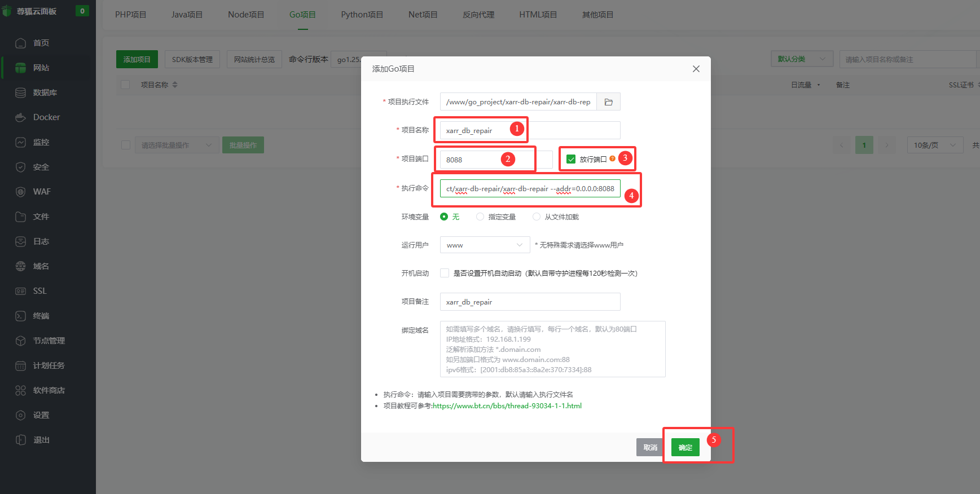Viewport: 980px width, 494px height.
Task: Expand the 日流量 column sort arrow
Action: (819, 85)
